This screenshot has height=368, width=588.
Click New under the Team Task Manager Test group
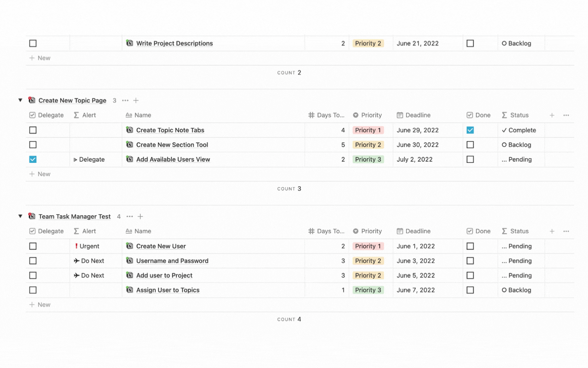point(40,304)
